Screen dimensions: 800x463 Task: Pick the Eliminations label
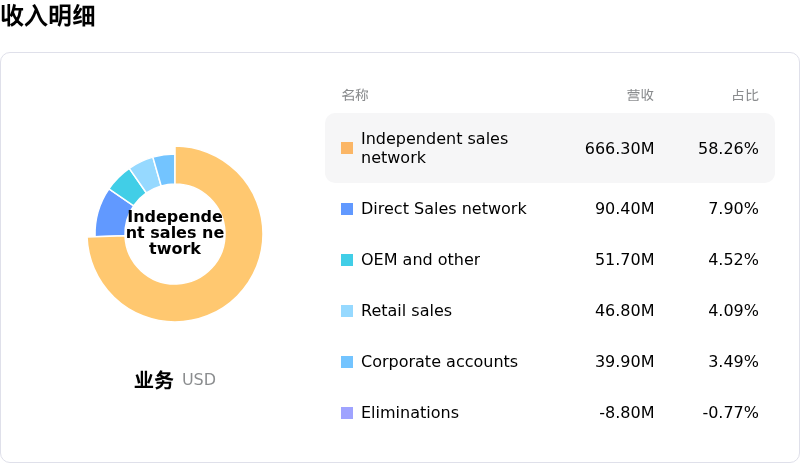coord(409,413)
